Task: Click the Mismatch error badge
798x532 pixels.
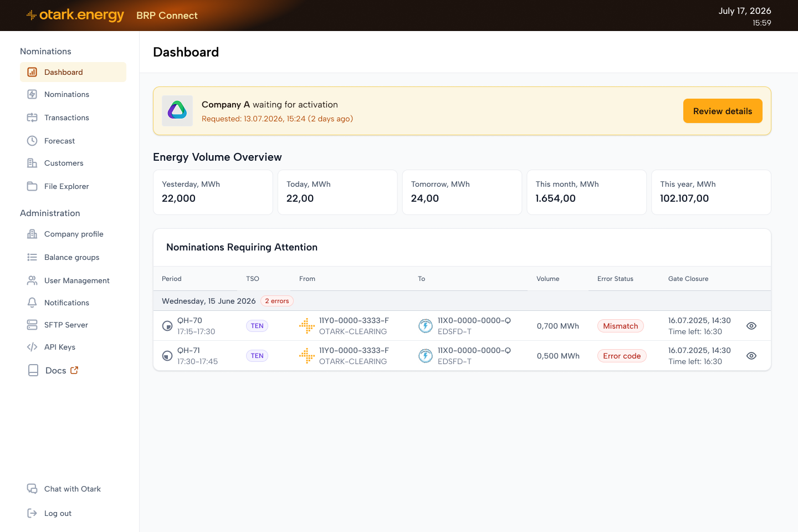Action: (621, 326)
